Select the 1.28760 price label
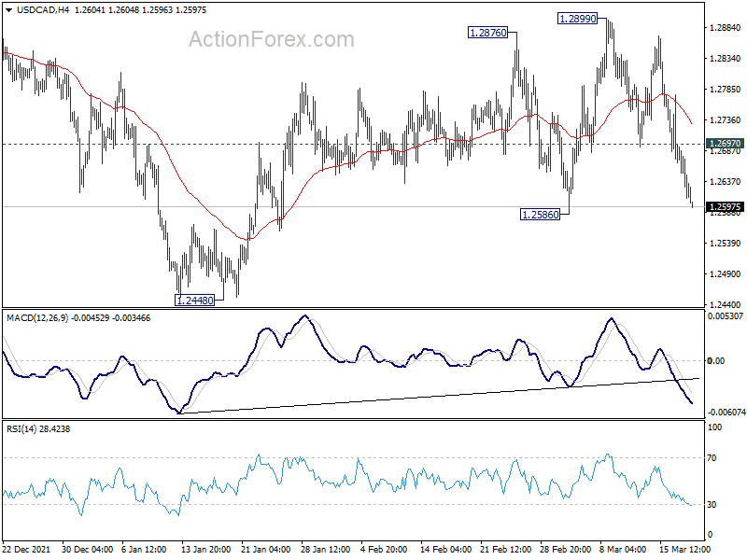 487,33
